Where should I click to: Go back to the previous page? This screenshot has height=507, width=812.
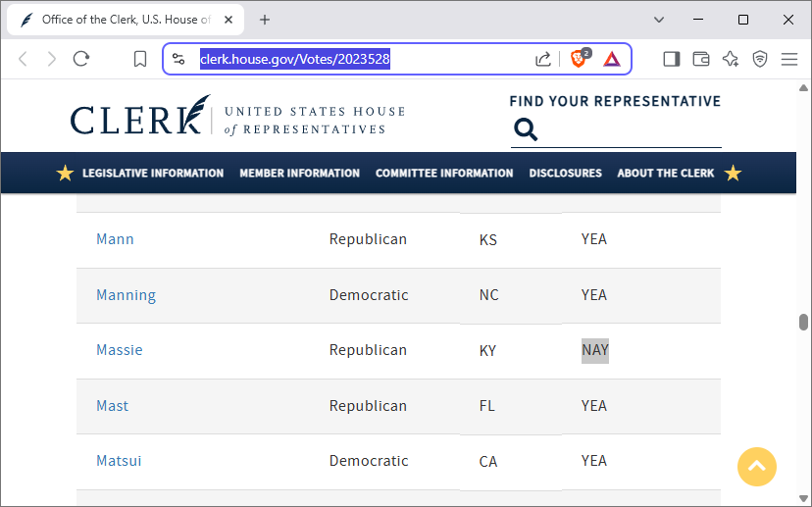pos(23,59)
